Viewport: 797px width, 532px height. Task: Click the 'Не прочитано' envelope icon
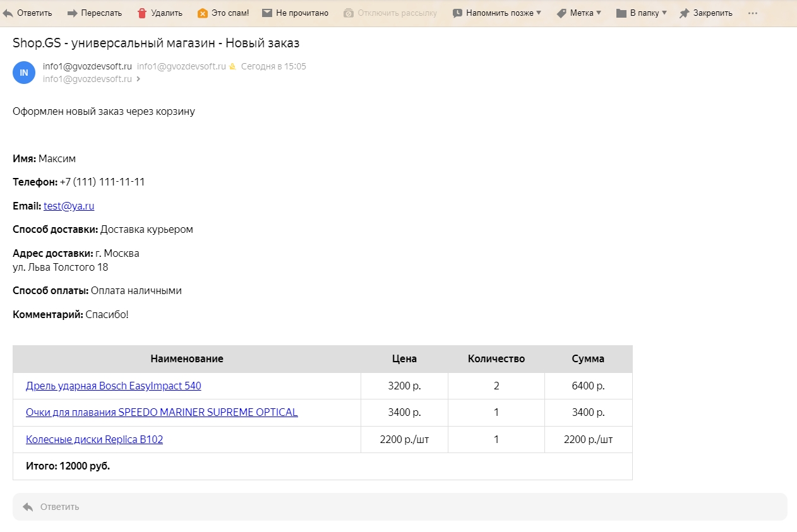[x=267, y=13]
